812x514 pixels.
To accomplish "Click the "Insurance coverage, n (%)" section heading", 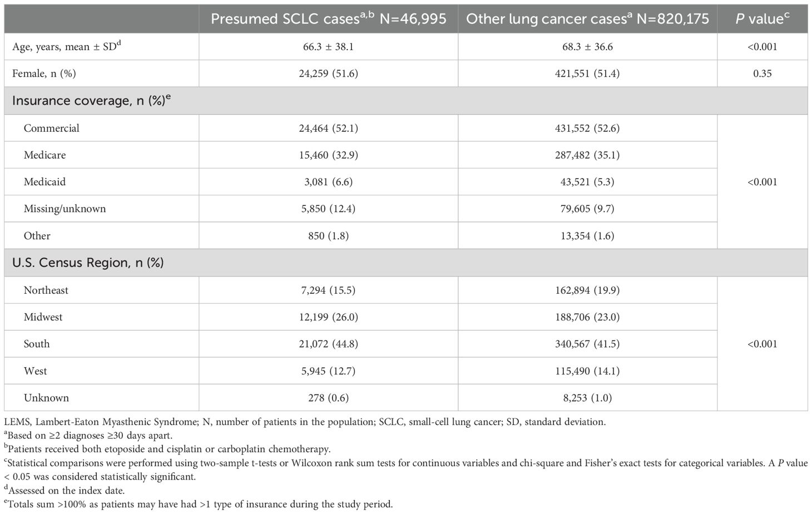I will pos(91,101).
